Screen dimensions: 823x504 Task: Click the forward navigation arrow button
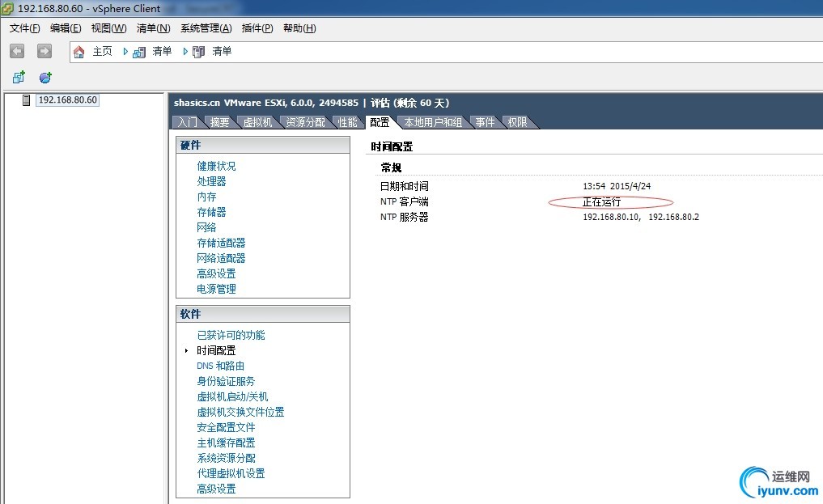44,51
